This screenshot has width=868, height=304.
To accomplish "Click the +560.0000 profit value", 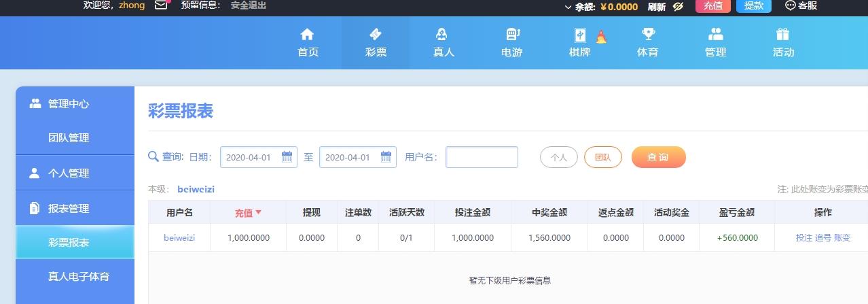I will point(737,237).
